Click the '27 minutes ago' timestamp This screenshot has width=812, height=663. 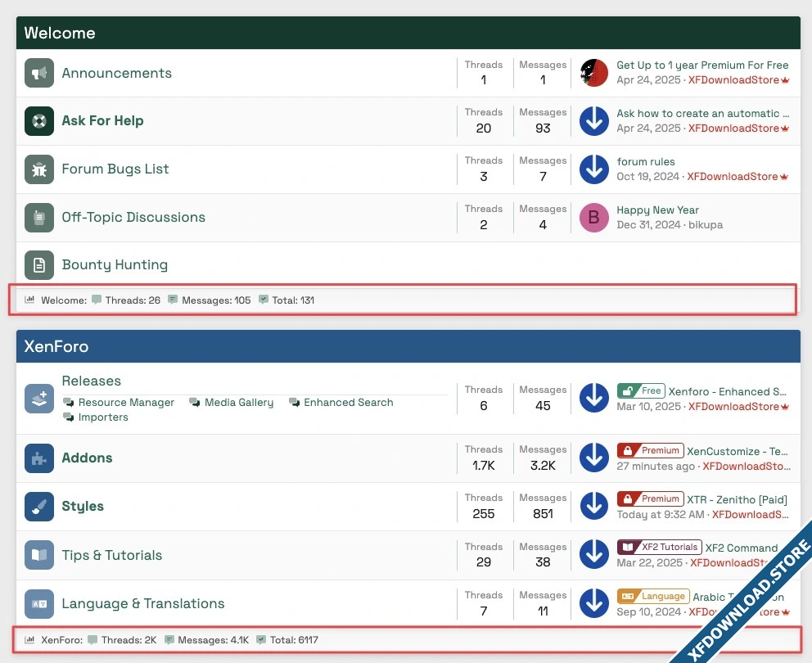tap(655, 467)
